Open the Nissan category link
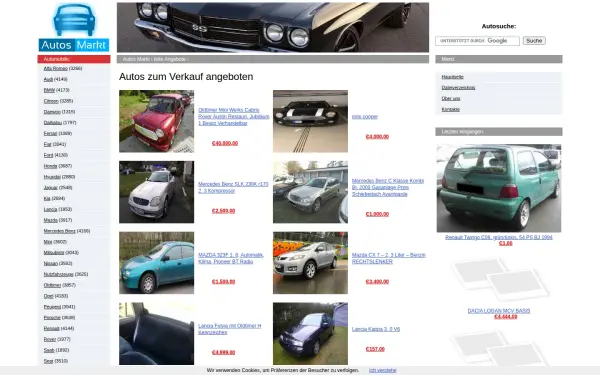Screen dimensions: 600x375 (51, 264)
